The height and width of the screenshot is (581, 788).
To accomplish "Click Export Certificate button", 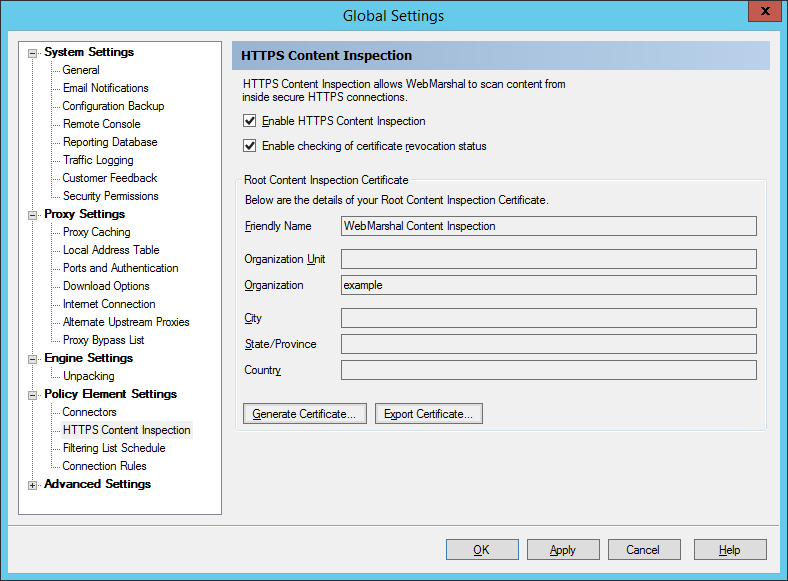I will pos(428,414).
